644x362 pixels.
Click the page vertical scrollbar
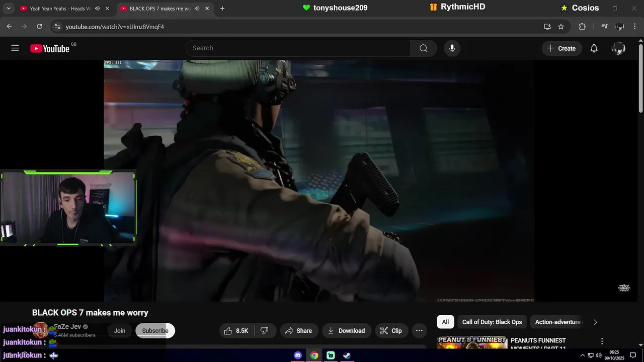(640, 78)
